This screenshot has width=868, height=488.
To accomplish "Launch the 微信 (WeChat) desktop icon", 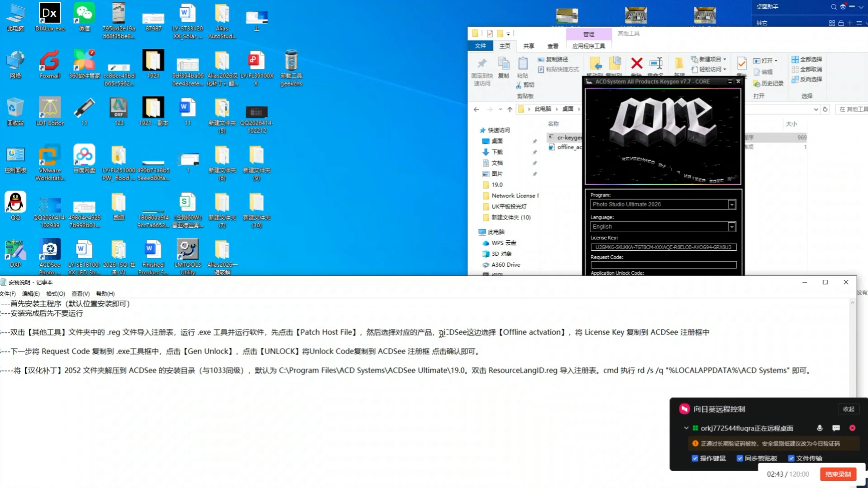I will (84, 17).
